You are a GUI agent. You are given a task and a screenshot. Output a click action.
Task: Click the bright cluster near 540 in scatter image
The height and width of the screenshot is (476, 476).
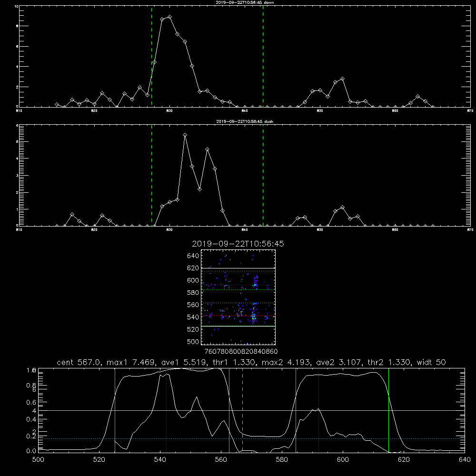coord(254,316)
